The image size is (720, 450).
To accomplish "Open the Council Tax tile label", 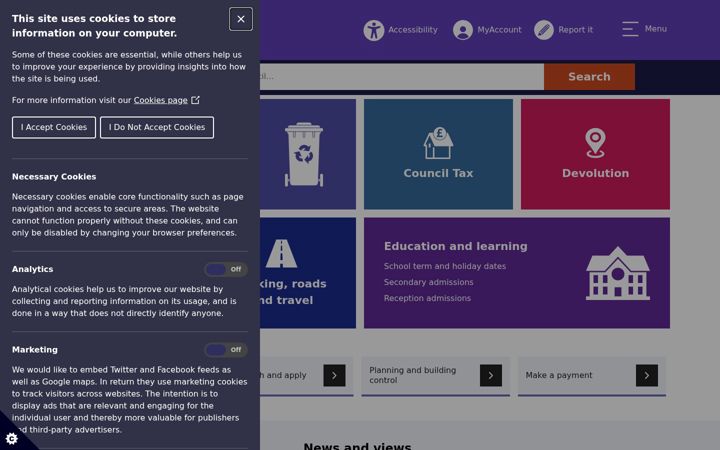I will tap(438, 173).
